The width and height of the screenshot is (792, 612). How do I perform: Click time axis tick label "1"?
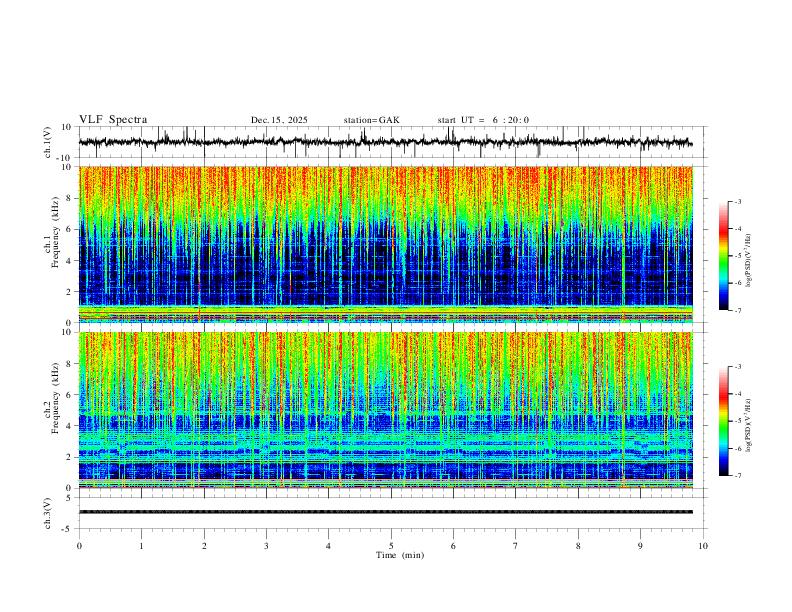coord(141,546)
